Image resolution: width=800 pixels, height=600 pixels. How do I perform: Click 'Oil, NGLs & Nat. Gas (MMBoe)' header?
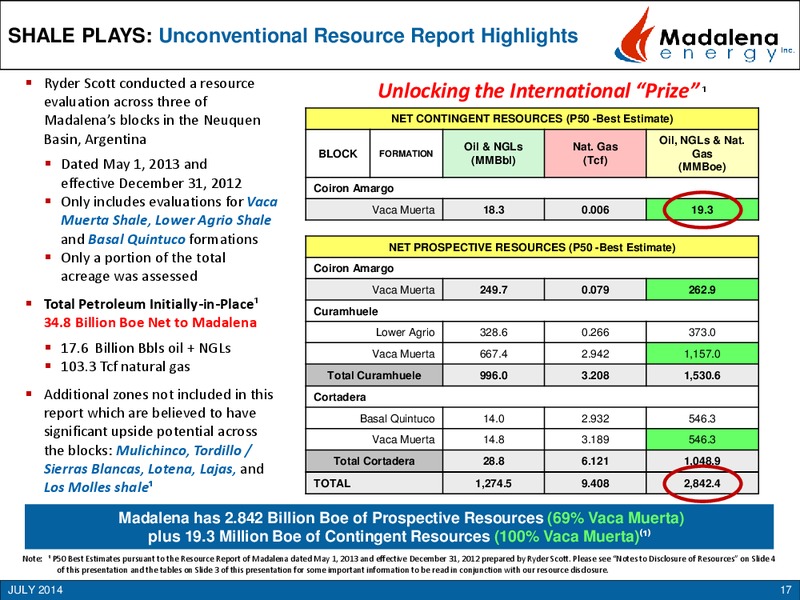pyautogui.click(x=702, y=154)
